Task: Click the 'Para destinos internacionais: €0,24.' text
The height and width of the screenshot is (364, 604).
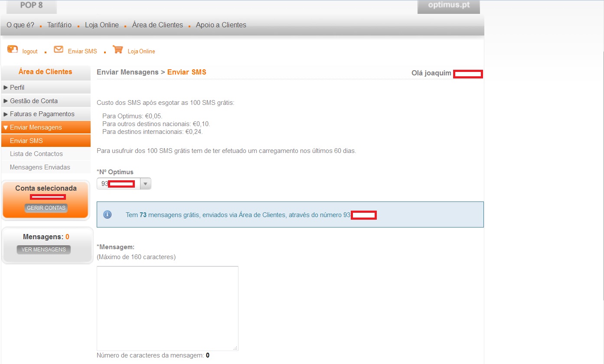Action: coord(152,132)
